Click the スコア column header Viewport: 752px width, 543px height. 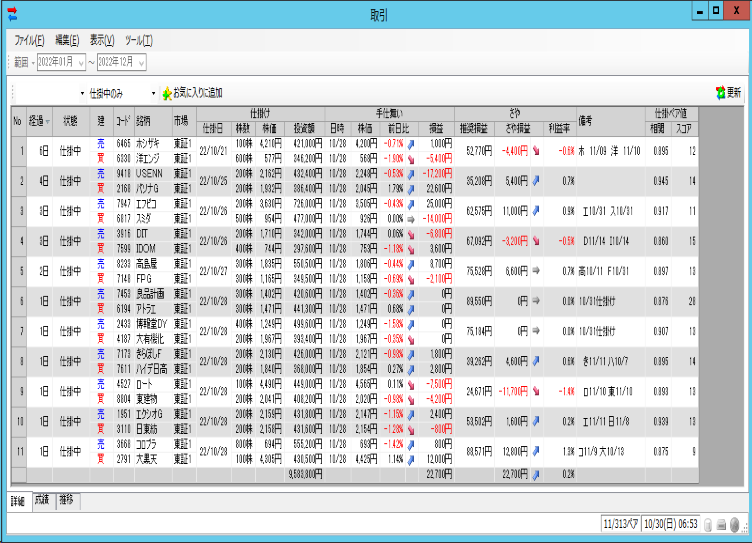[685, 128]
